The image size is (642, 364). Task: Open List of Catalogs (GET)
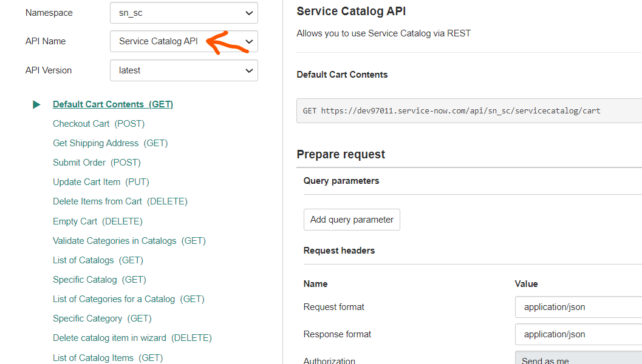coord(98,260)
